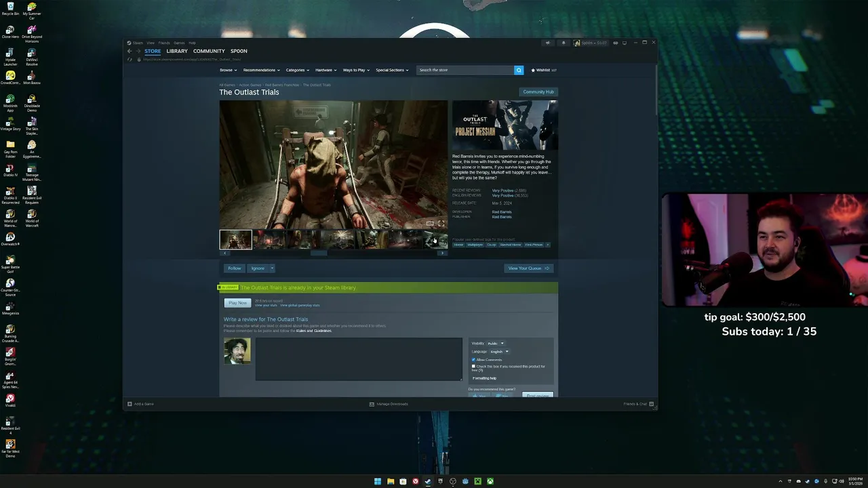Click the Community Hub button
This screenshot has width=868, height=488.
[x=538, y=92]
